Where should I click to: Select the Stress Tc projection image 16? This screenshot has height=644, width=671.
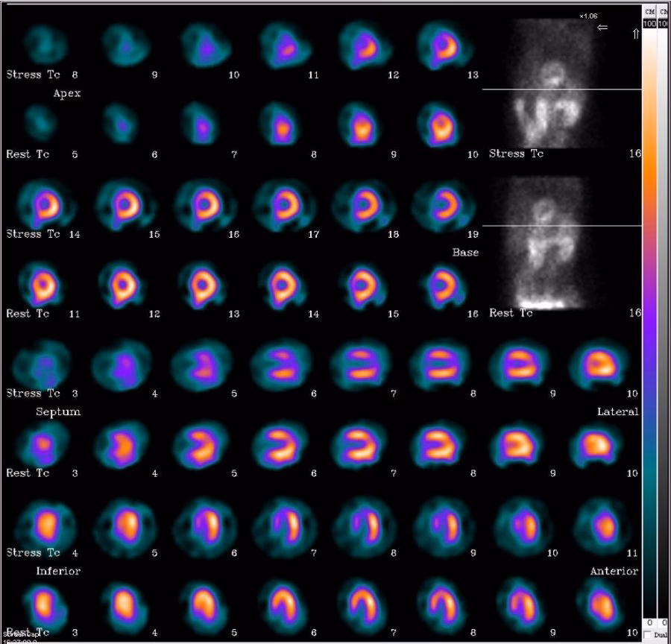[x=552, y=82]
